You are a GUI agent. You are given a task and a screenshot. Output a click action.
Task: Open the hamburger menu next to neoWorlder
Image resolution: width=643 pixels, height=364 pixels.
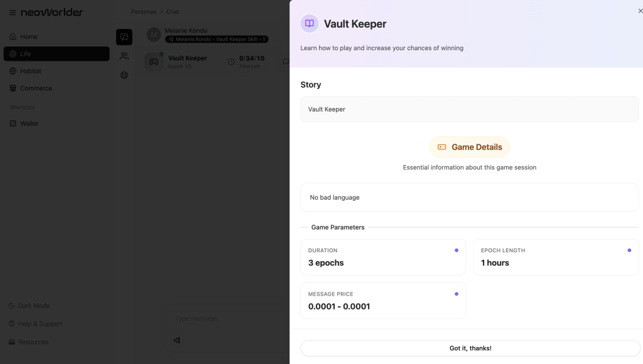pyautogui.click(x=13, y=13)
